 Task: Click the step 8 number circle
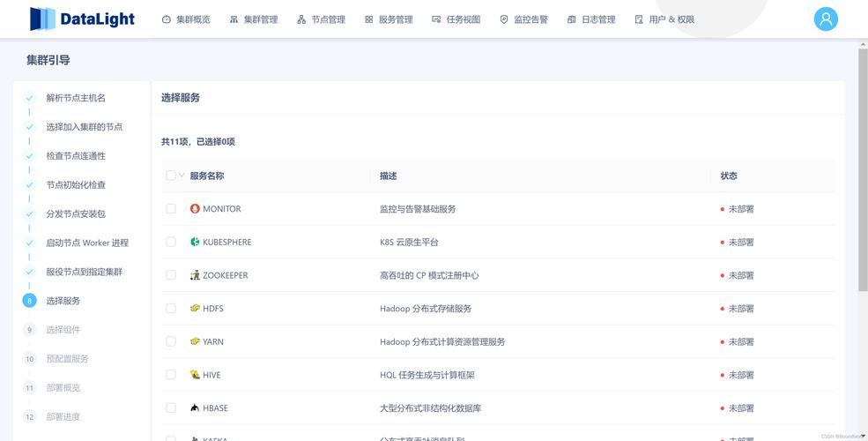29,300
